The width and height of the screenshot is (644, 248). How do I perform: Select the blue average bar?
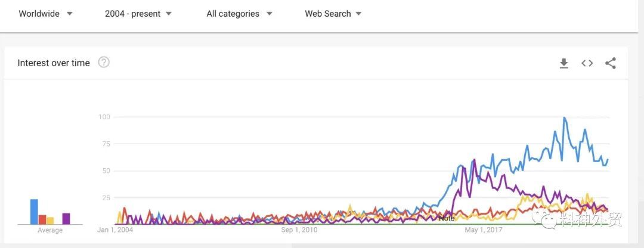tap(34, 212)
